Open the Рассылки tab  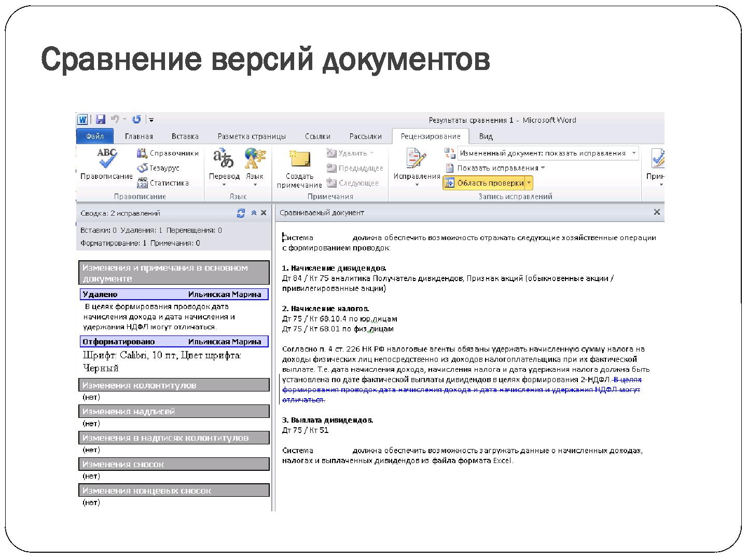point(366,136)
